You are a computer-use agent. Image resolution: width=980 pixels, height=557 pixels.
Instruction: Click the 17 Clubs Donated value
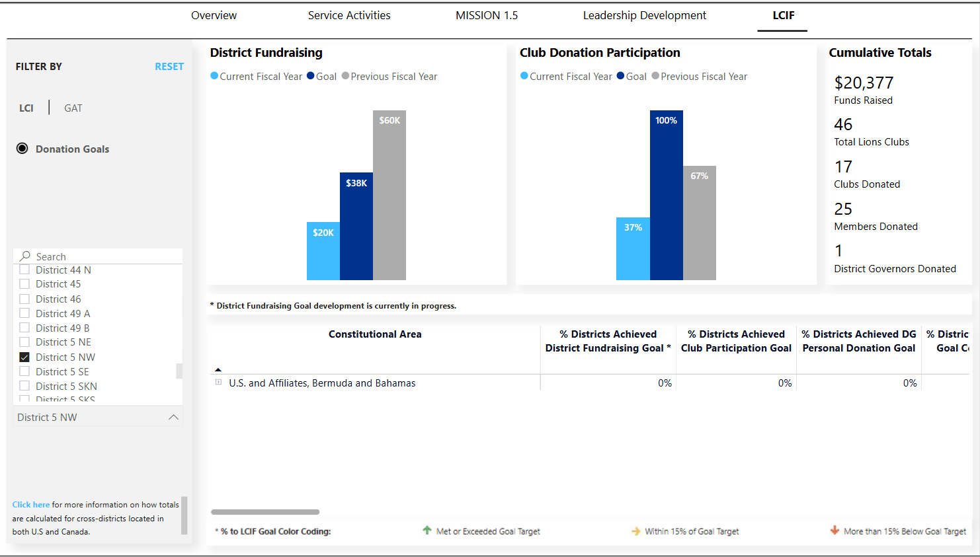[843, 167]
